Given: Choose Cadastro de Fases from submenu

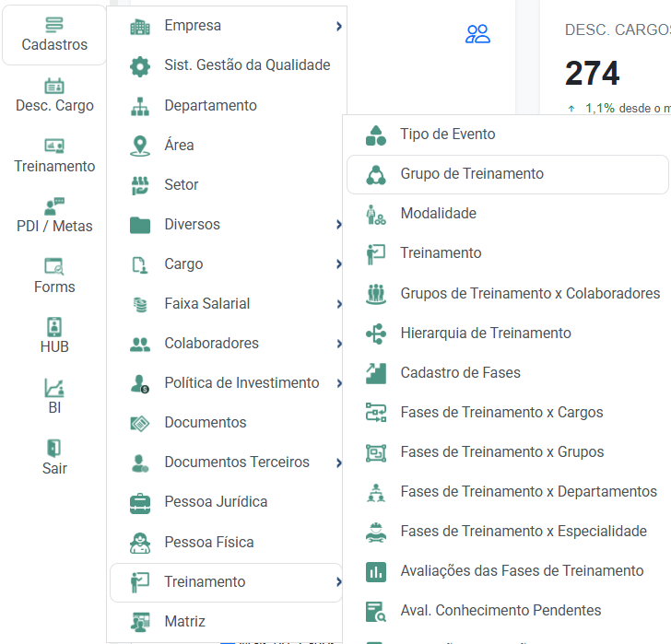Looking at the screenshot, I should [x=460, y=373].
